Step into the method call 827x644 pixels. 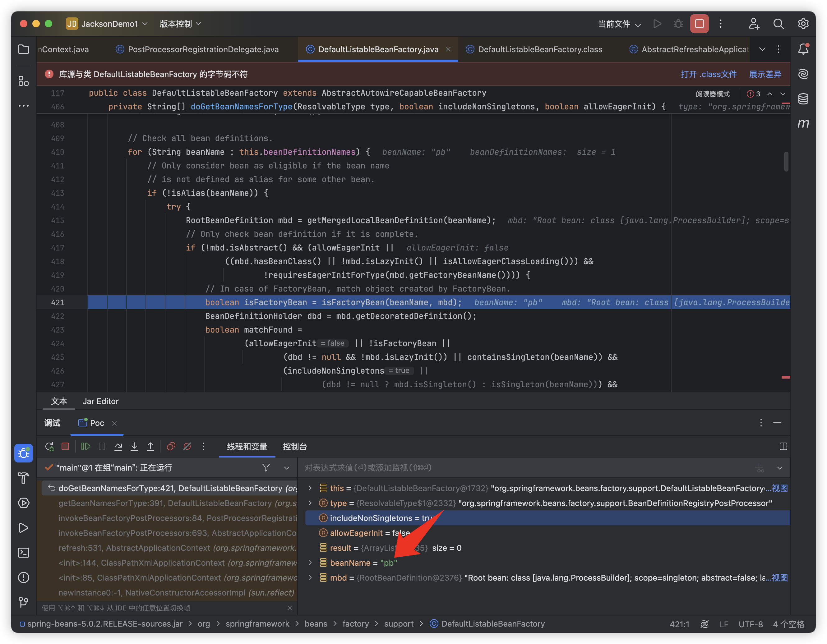(134, 446)
